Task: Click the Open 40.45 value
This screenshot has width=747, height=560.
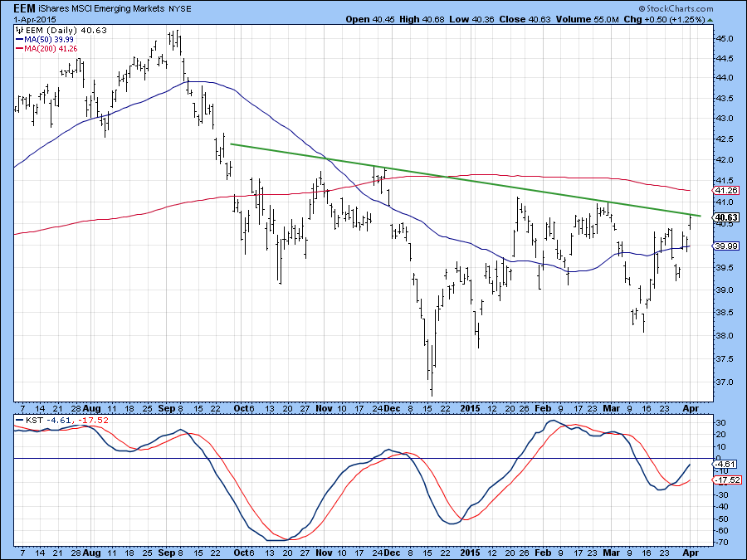Action: 369,20
